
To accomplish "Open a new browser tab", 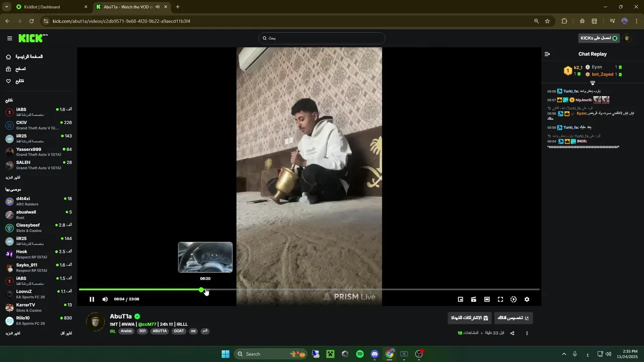I will tap(178, 7).
